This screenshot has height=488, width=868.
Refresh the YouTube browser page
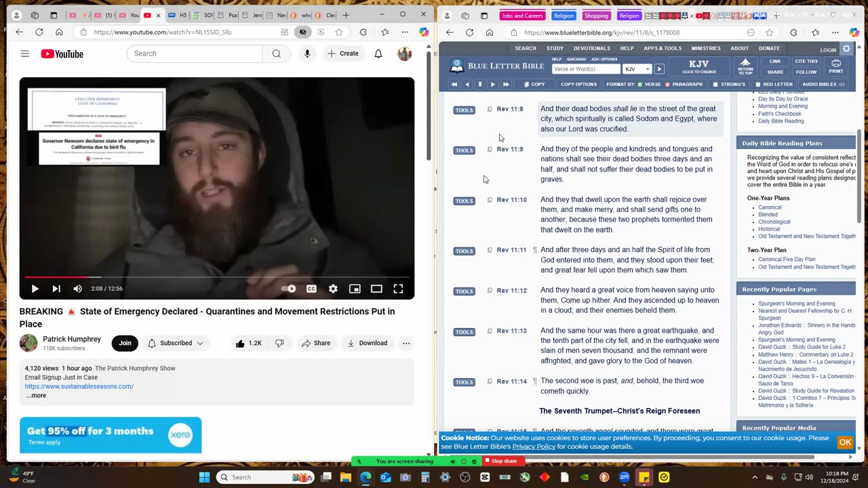pyautogui.click(x=39, y=32)
